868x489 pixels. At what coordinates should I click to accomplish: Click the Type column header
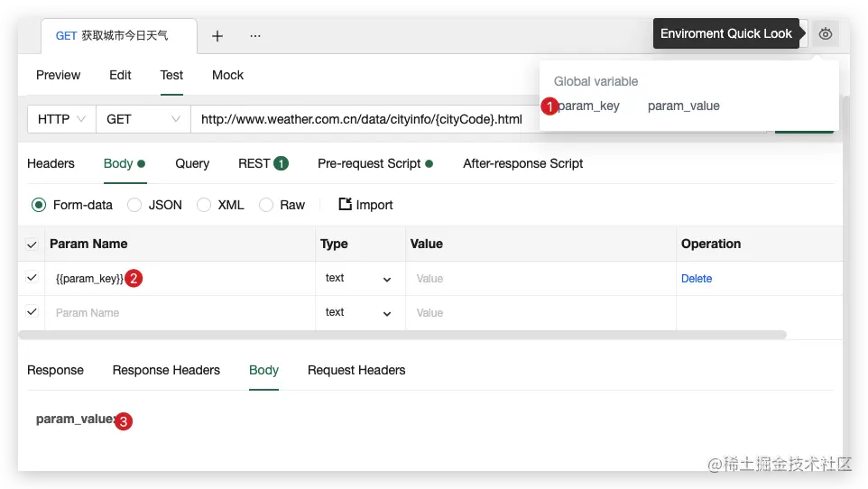334,244
